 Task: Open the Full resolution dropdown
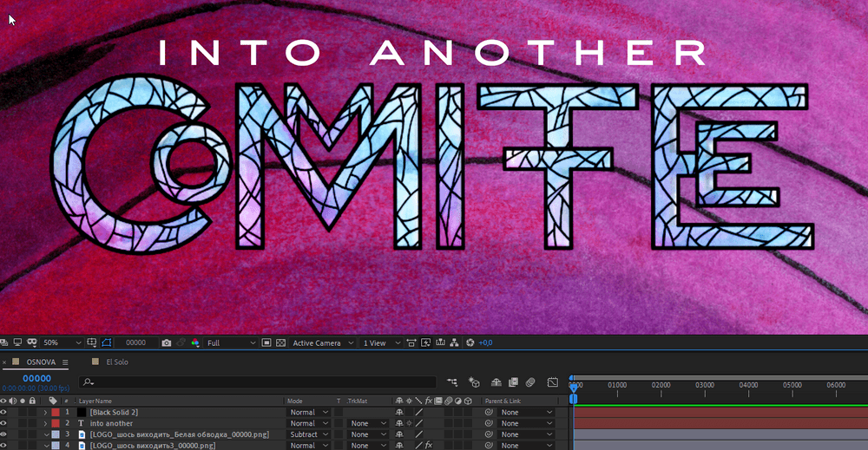[x=231, y=342]
